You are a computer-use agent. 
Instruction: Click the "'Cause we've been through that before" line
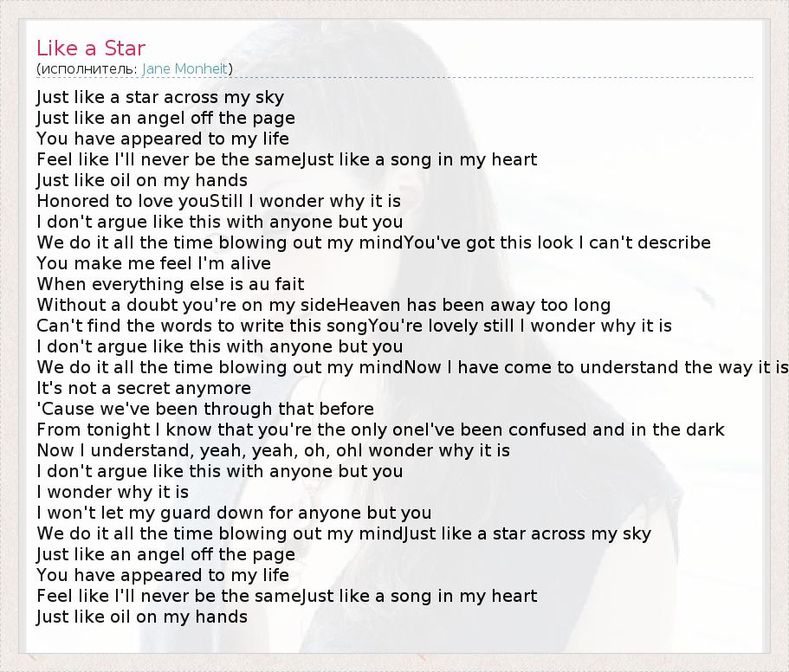coord(205,409)
